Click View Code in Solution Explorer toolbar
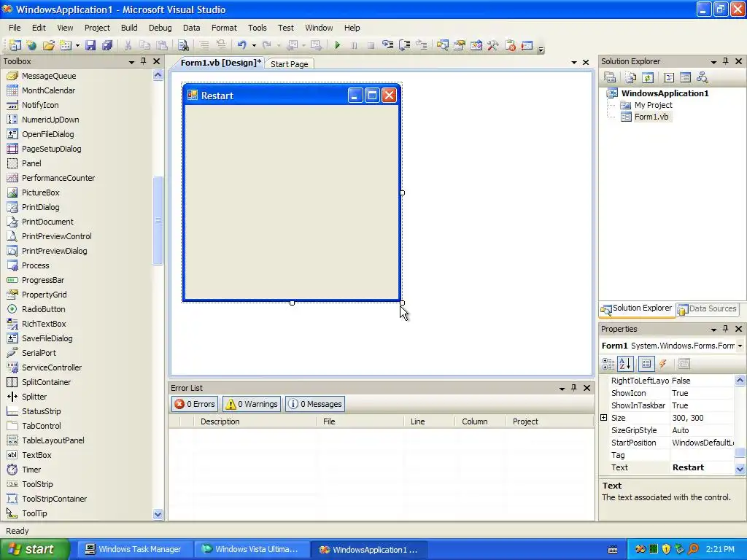This screenshot has height=560, width=747. 669,77
